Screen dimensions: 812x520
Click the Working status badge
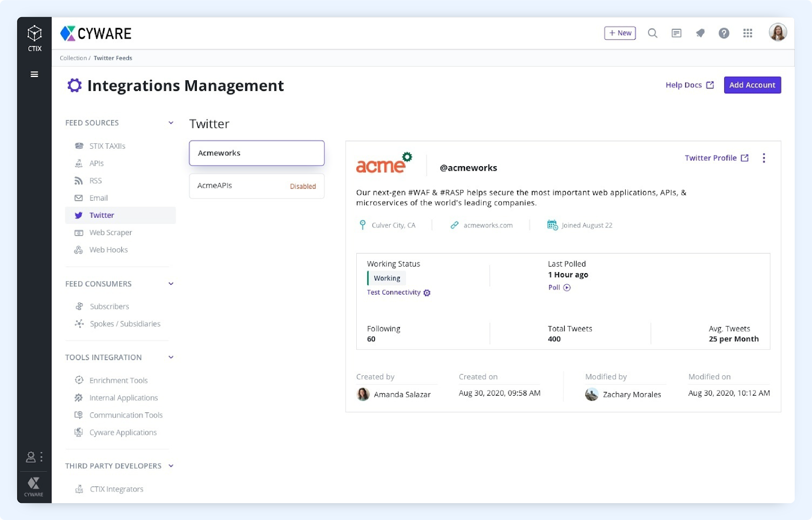(387, 278)
